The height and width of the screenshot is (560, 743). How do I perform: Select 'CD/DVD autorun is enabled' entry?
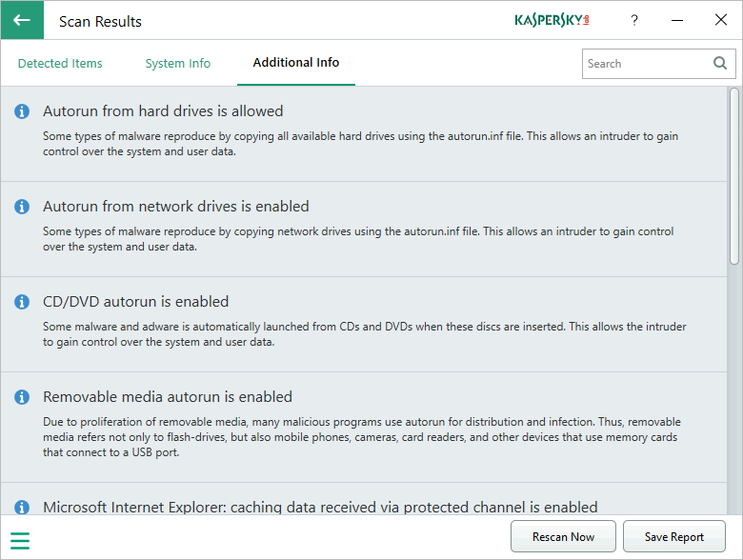click(136, 302)
